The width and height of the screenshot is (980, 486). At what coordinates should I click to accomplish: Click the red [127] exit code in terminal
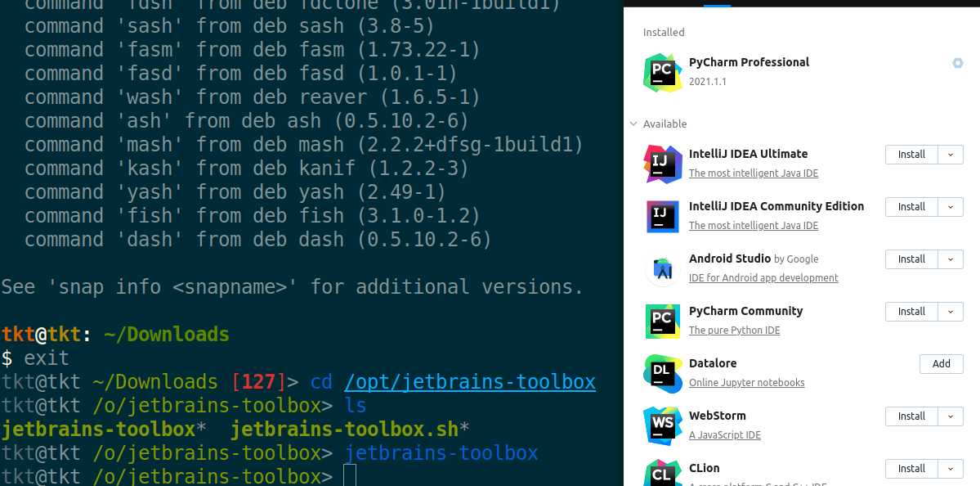click(x=258, y=382)
